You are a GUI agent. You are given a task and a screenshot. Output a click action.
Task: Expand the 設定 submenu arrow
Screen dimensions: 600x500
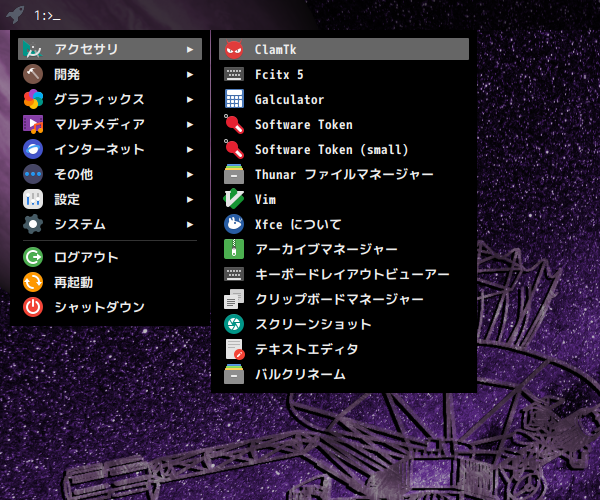190,199
